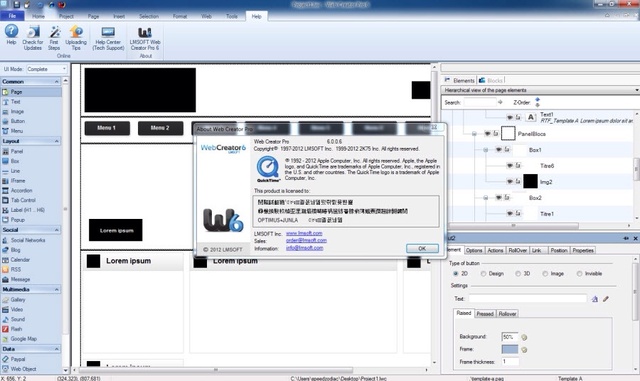Click order@lmsoft.com sales link
640x381 pixels.
click(306, 241)
